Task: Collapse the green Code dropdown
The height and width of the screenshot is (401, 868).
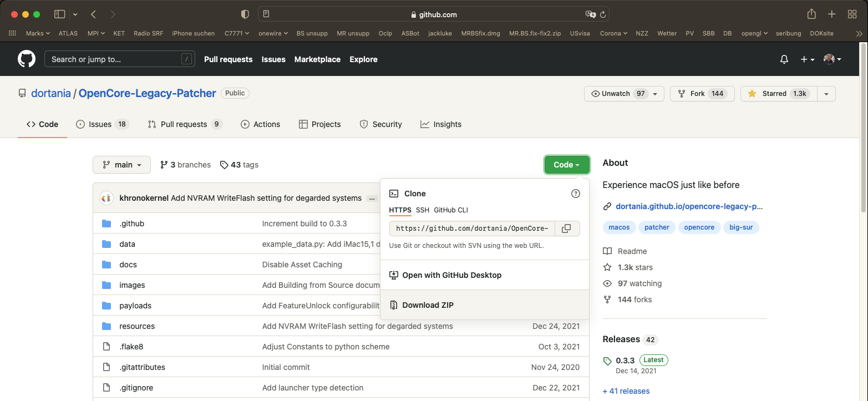Action: coord(566,165)
